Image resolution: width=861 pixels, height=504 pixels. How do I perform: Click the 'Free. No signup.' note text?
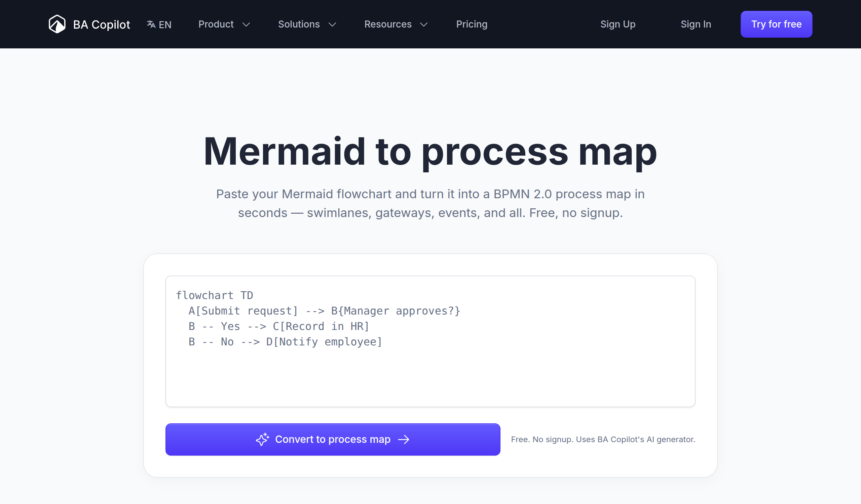[603, 439]
